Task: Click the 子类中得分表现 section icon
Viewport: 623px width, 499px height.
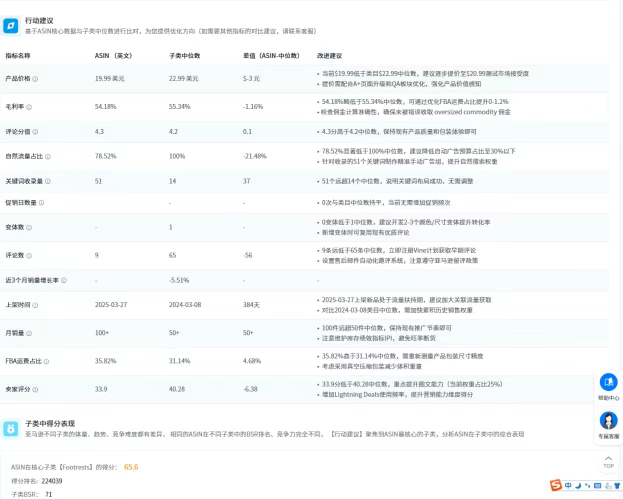Action: (11, 429)
